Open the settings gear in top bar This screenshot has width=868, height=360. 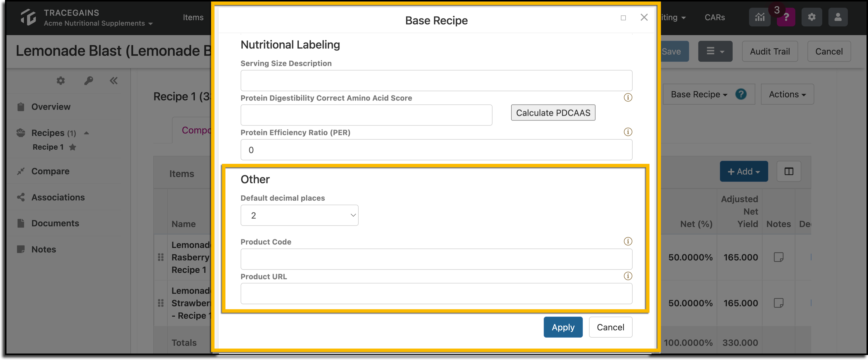812,17
